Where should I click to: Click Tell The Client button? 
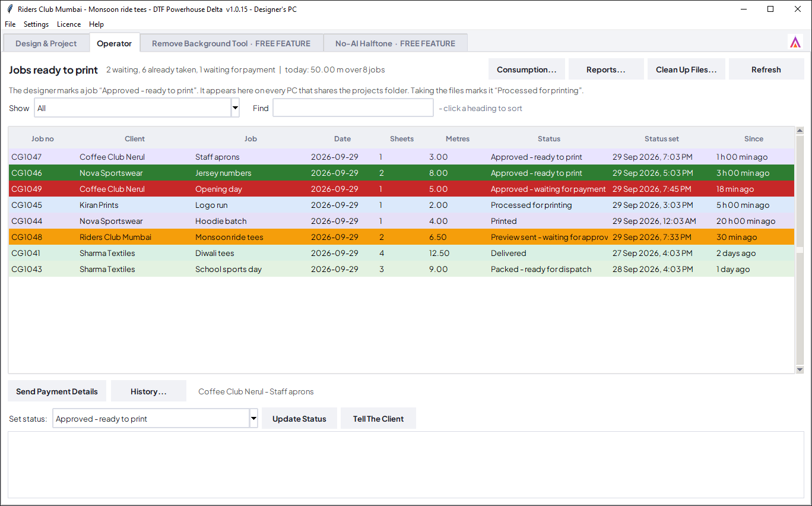(378, 419)
